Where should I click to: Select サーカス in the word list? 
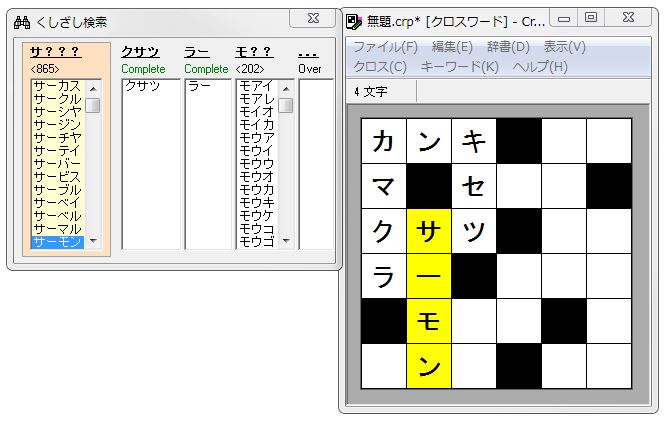point(57,86)
